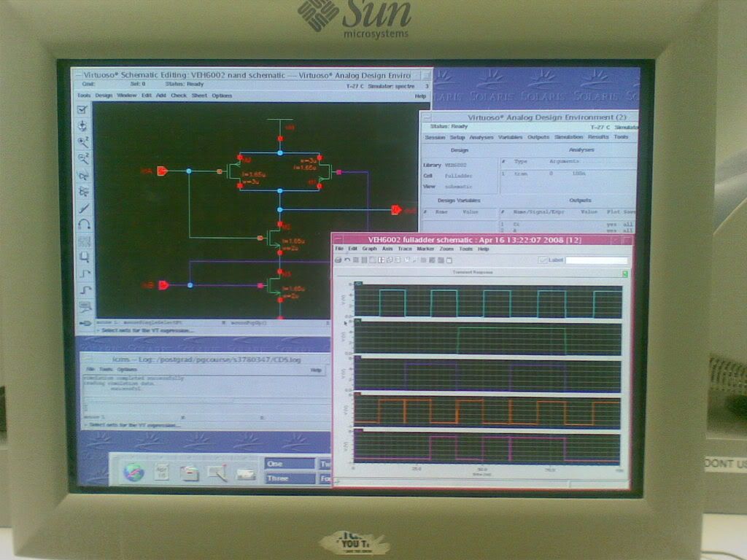Click the Wire Name label icon in schematic toolbar
747x560 pixels.
(85, 307)
